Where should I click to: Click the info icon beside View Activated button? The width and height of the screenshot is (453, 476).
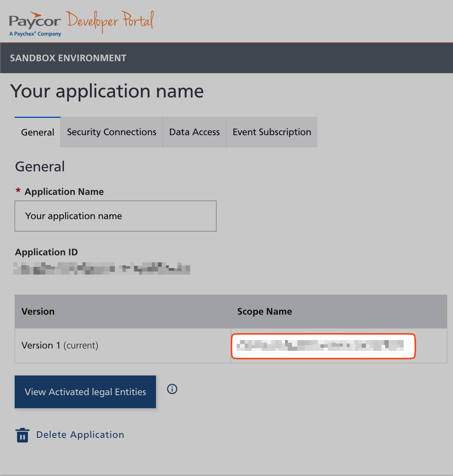172,389
